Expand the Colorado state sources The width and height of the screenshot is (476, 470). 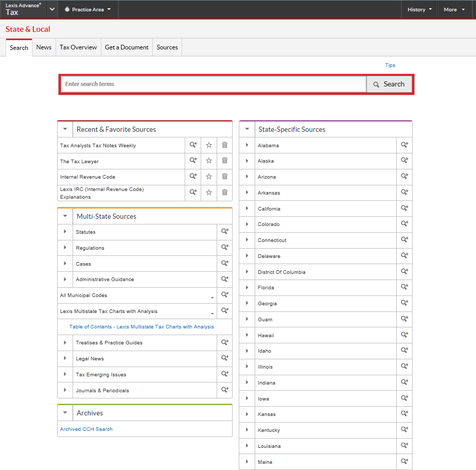pos(247,224)
